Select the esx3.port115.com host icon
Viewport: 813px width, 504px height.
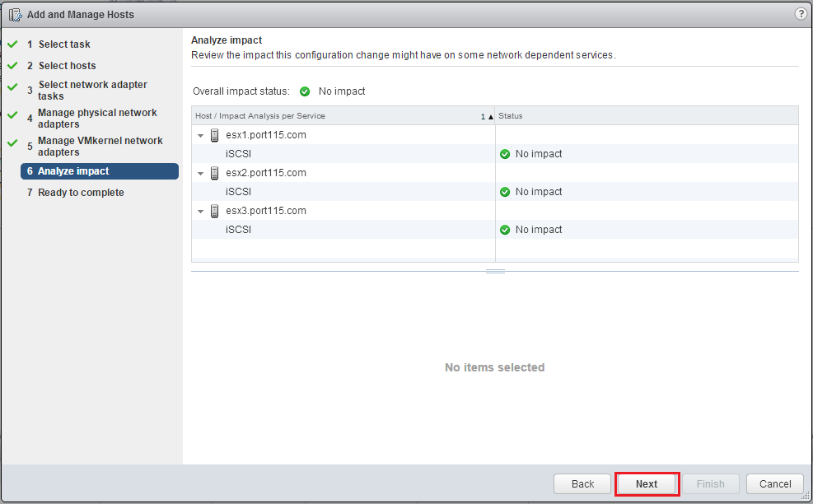click(x=215, y=211)
